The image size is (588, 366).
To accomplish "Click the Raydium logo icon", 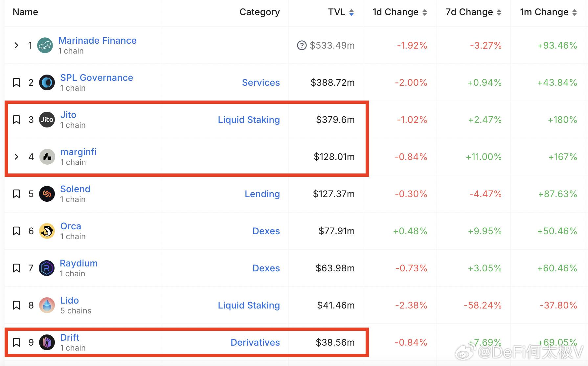I will (x=47, y=268).
